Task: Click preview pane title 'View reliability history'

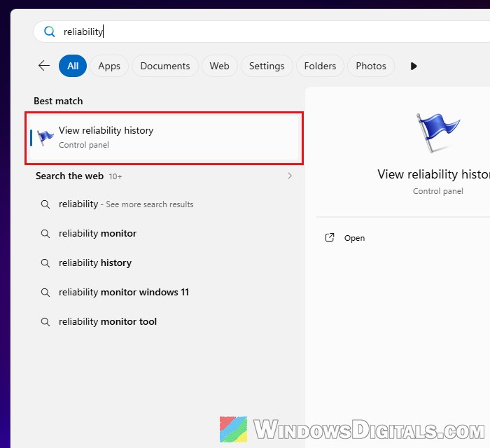Action: pos(433,174)
